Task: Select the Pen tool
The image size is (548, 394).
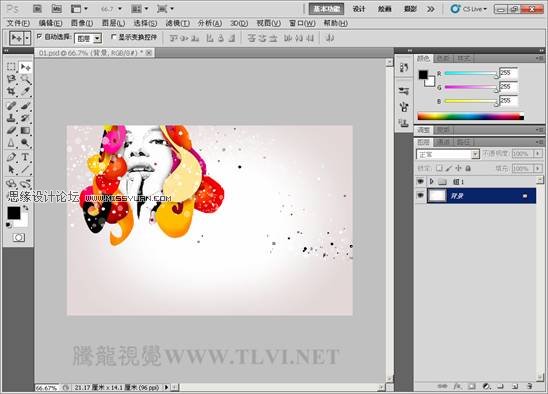Action: tap(11, 157)
